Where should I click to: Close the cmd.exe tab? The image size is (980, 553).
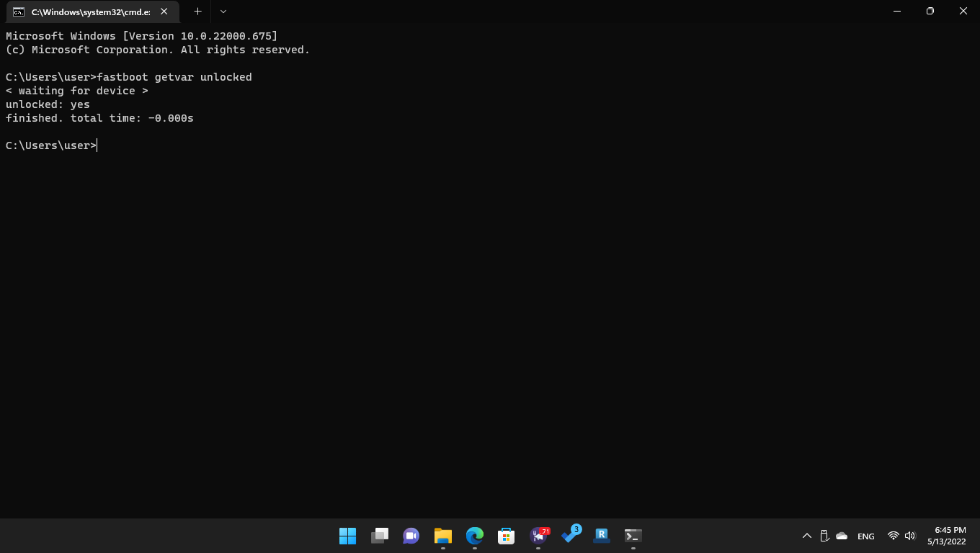164,12
